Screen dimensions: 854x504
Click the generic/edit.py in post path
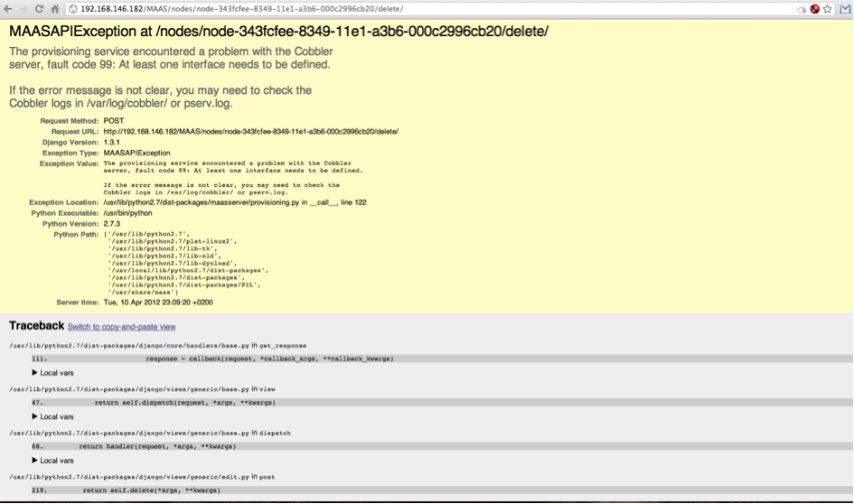tap(142, 477)
